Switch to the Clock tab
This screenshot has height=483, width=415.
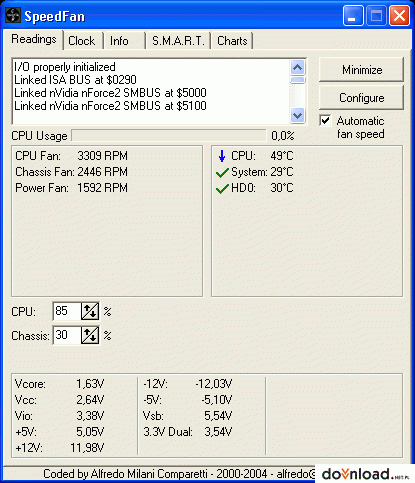pyautogui.click(x=82, y=41)
